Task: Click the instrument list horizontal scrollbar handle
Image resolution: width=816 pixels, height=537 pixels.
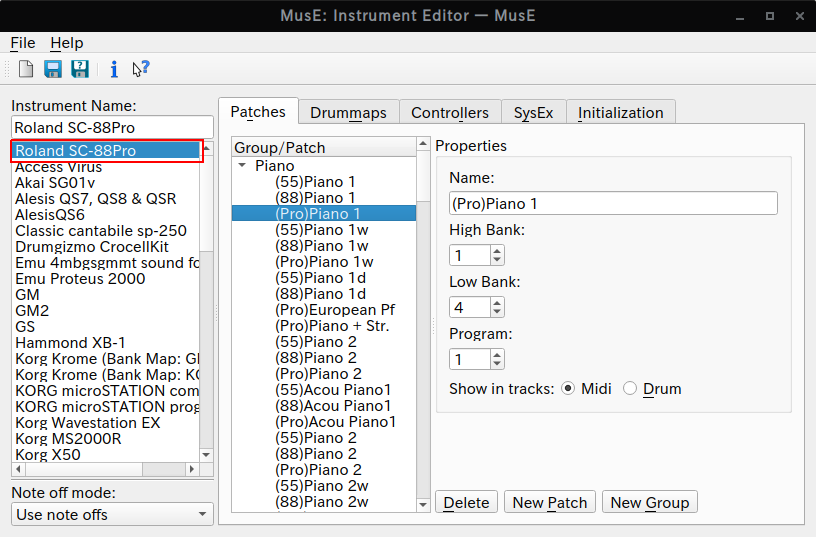Action: point(84,469)
